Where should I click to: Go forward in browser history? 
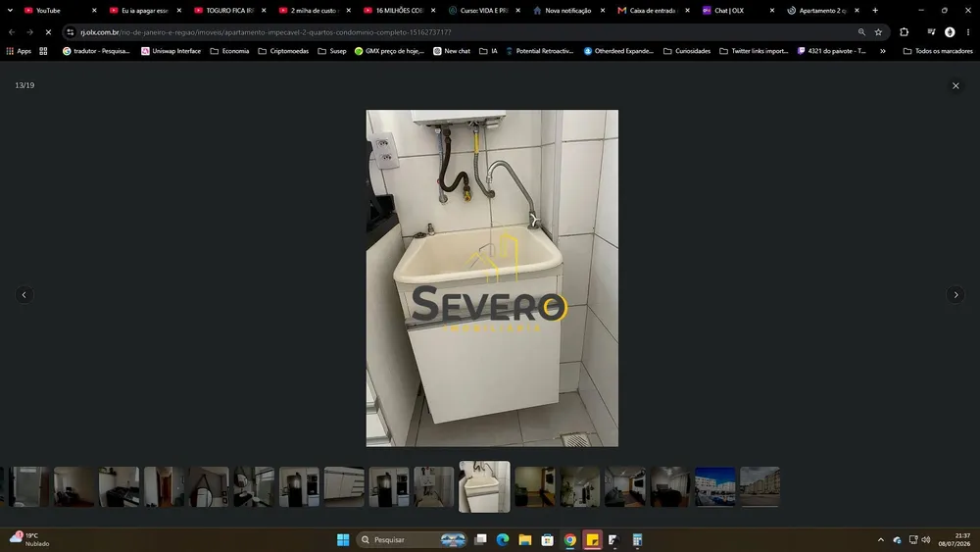pos(30,32)
